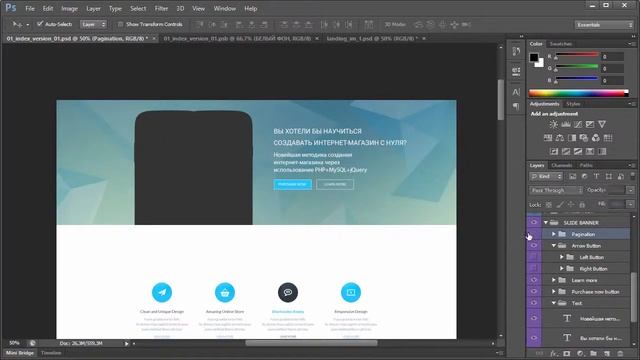The image size is (640, 360).
Task: Create a new group folder icon
Action: (593, 353)
